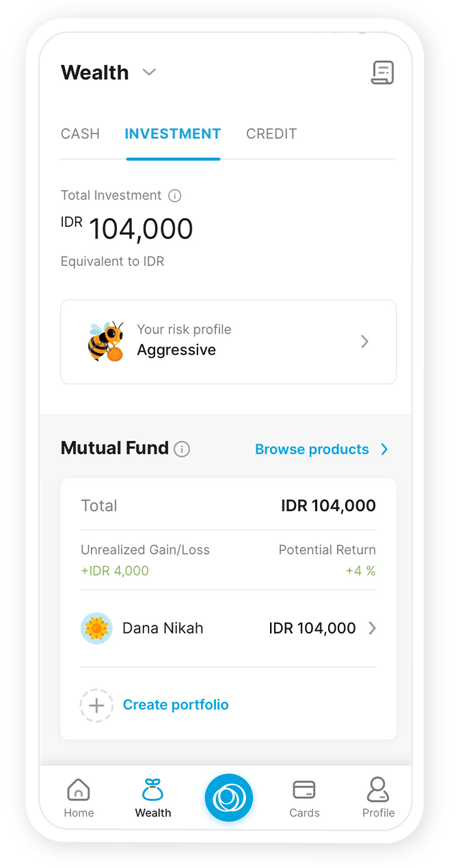This screenshot has height=868, width=456.
Task: Open Profile in bottom navigation
Action: click(x=378, y=798)
